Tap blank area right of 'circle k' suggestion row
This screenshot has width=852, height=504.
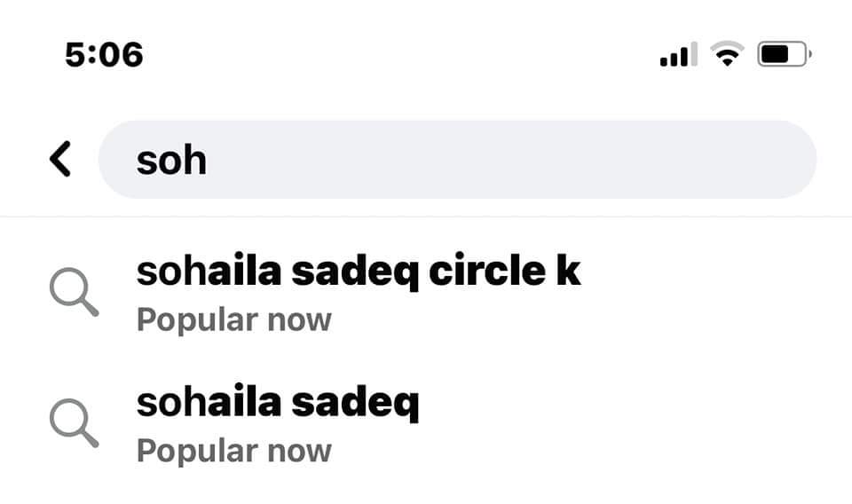point(719,293)
